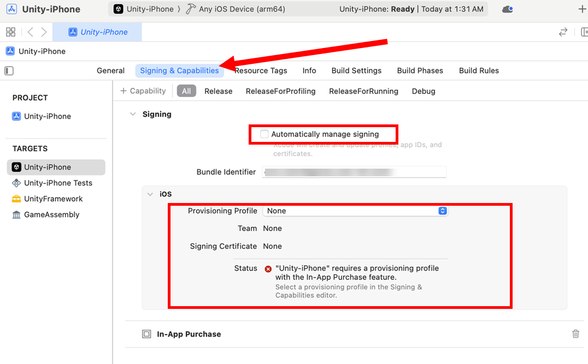Open the Info tab
Viewport: 588px width, 364px height.
[x=309, y=71]
